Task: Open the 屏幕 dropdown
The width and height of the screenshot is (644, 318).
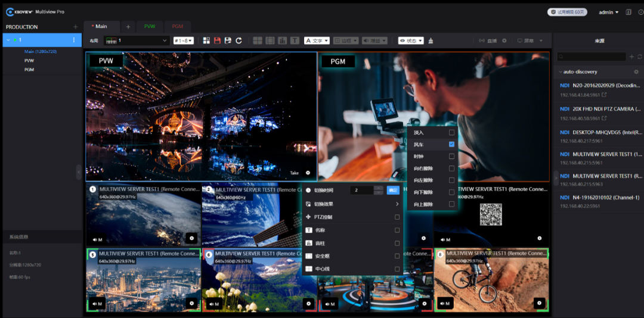Action: click(530, 40)
